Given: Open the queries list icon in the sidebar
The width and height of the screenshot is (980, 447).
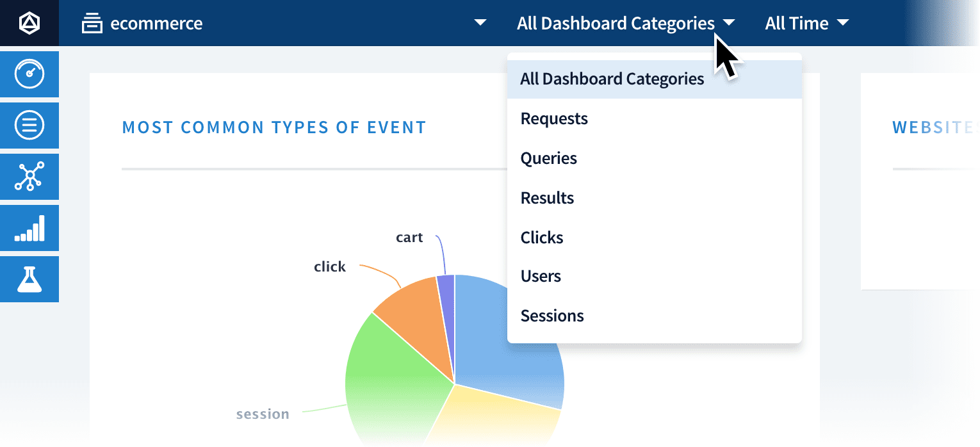Looking at the screenshot, I should [29, 126].
